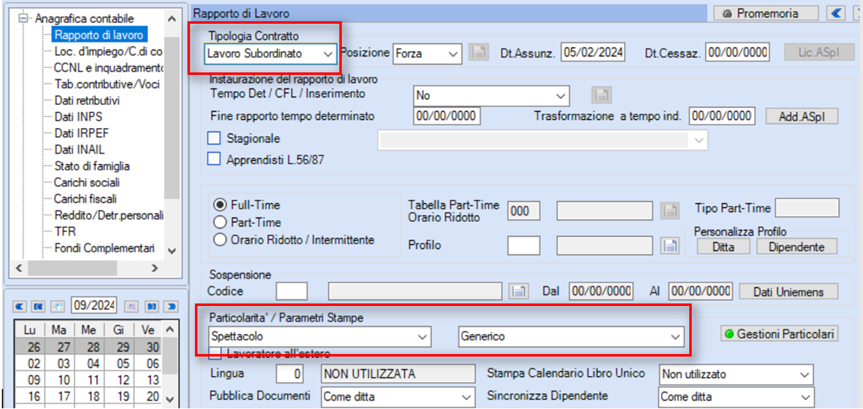863x409 pixels.
Task: Open Gestioni Particolari button
Action: (x=779, y=334)
